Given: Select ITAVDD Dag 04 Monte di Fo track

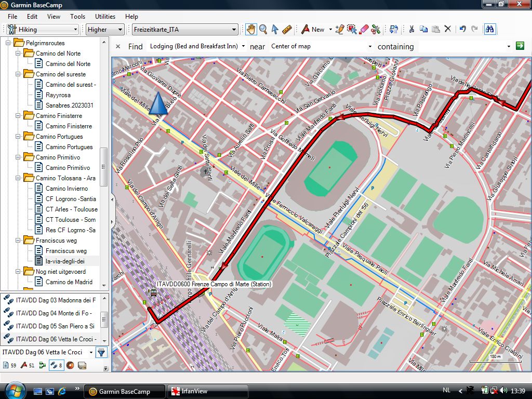Looking at the screenshot, I should click(54, 313).
